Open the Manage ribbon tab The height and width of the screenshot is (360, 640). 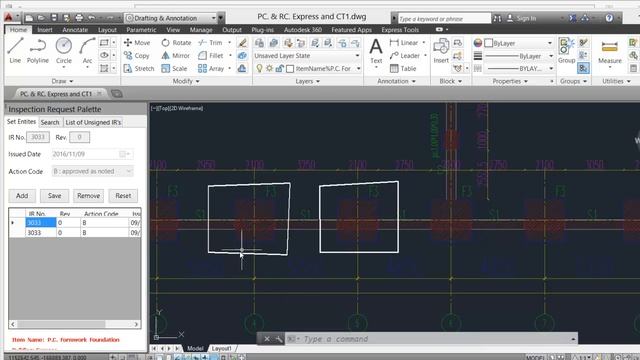click(x=201, y=30)
